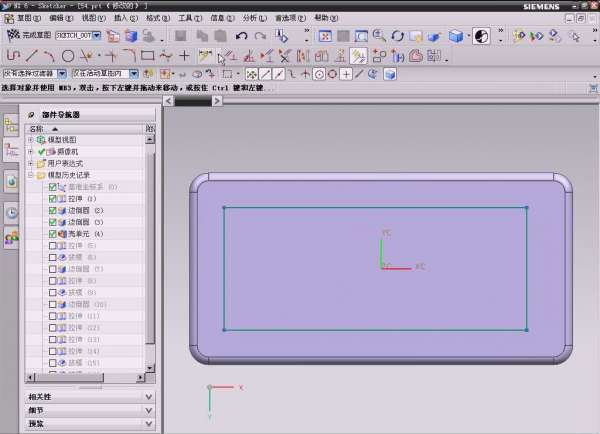The image size is (600, 434).
Task: Select the Profile sketch tool
Action: pos(13,56)
